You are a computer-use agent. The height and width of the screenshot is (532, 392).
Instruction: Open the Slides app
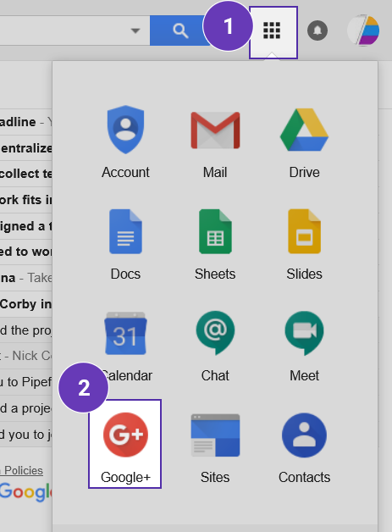(x=304, y=244)
